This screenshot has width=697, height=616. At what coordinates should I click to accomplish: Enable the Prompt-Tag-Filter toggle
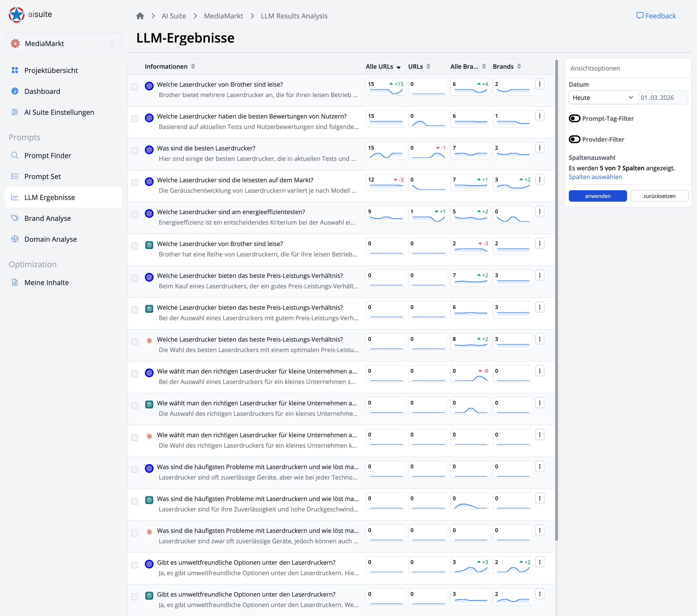tap(575, 118)
